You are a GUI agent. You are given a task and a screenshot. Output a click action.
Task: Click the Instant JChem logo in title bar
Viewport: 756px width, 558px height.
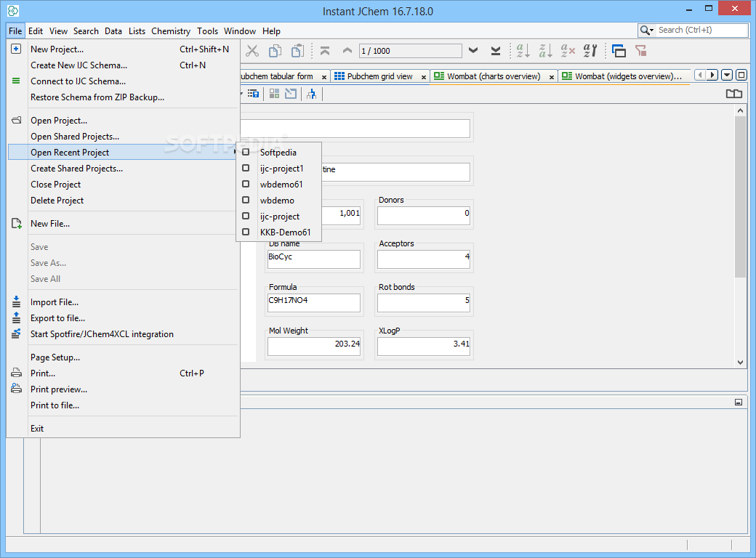(14, 11)
